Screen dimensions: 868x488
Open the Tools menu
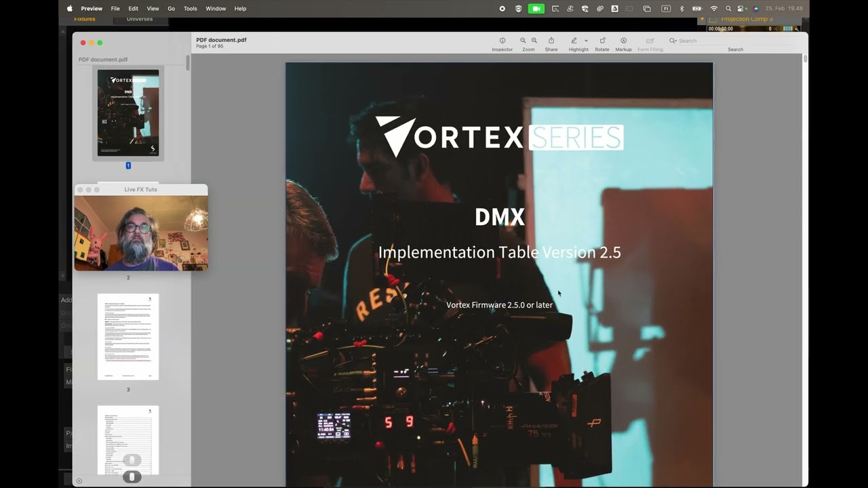point(190,9)
